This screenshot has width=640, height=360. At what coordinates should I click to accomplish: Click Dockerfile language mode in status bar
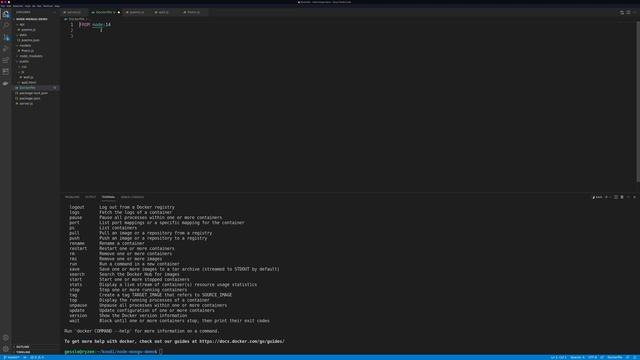pos(615,358)
